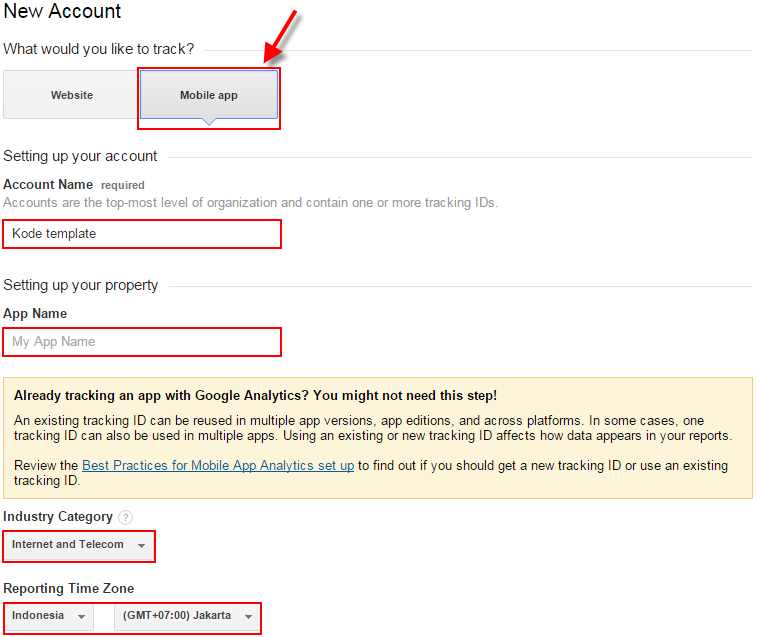Select the Website tracking tab
The image size is (759, 637).
pos(72,95)
